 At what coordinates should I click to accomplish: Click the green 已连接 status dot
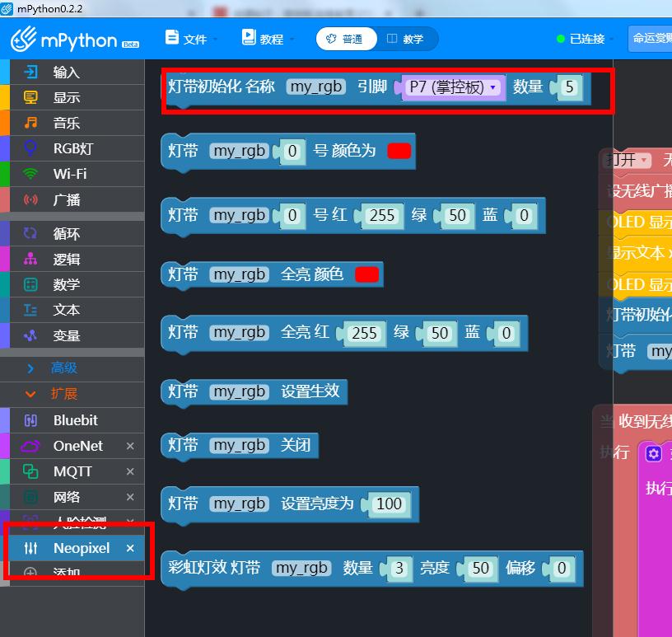tap(561, 39)
